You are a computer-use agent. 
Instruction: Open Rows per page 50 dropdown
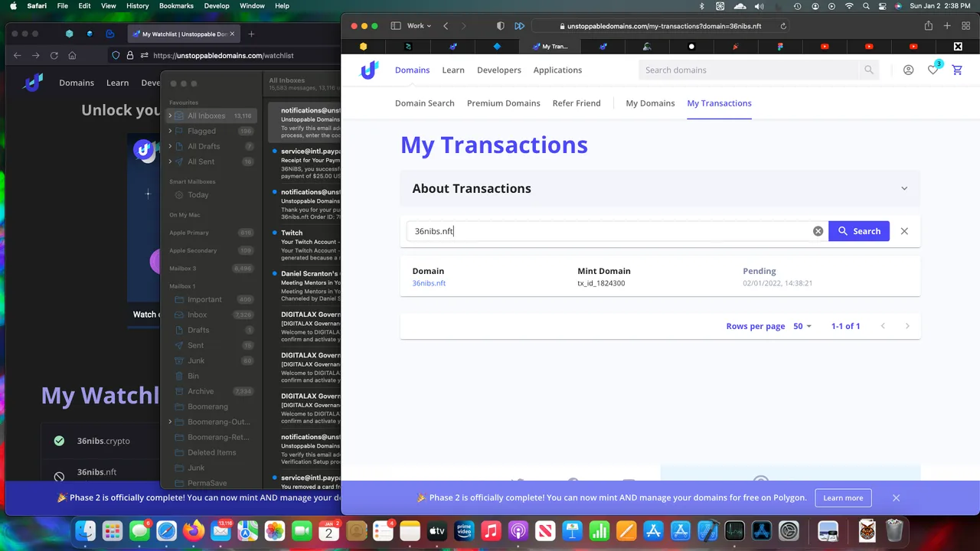pos(802,326)
